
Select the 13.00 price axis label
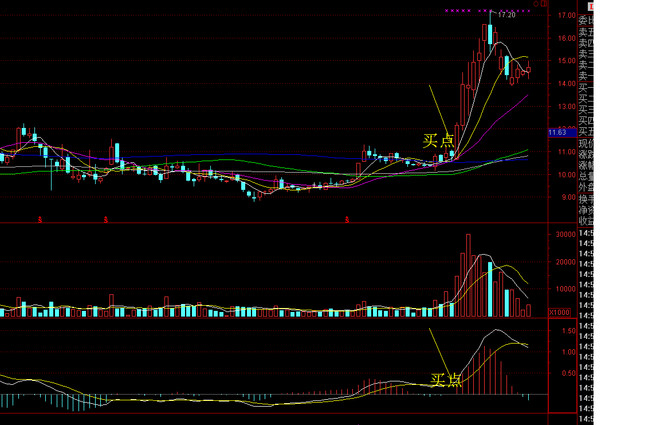(x=567, y=106)
